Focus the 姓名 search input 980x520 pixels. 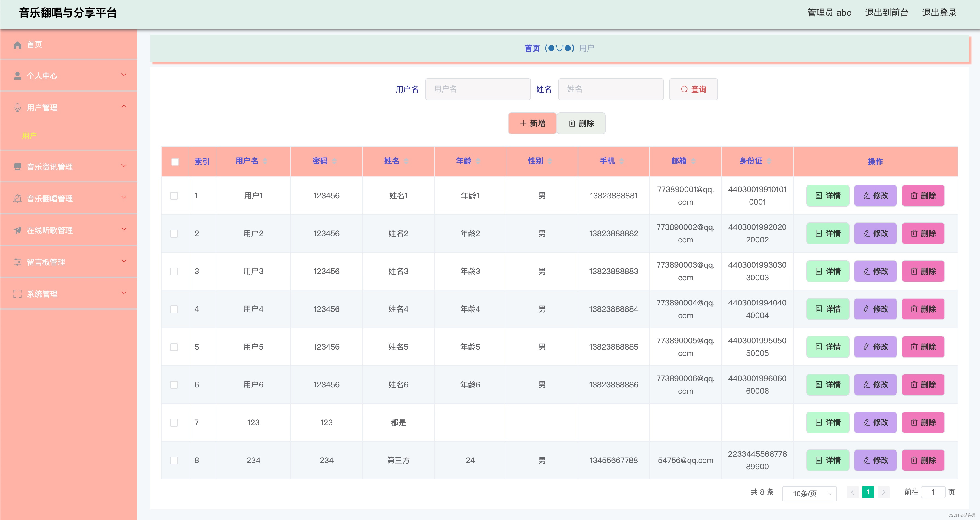[611, 89]
